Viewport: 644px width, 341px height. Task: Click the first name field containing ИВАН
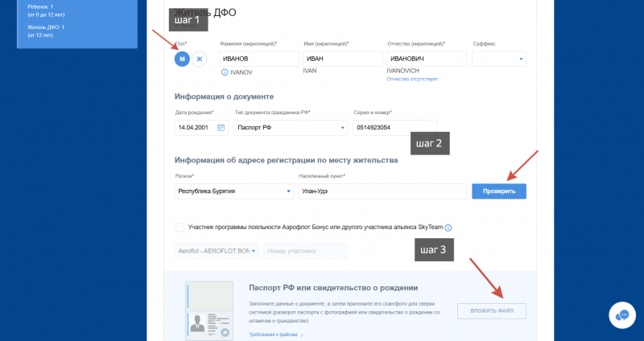tap(343, 59)
